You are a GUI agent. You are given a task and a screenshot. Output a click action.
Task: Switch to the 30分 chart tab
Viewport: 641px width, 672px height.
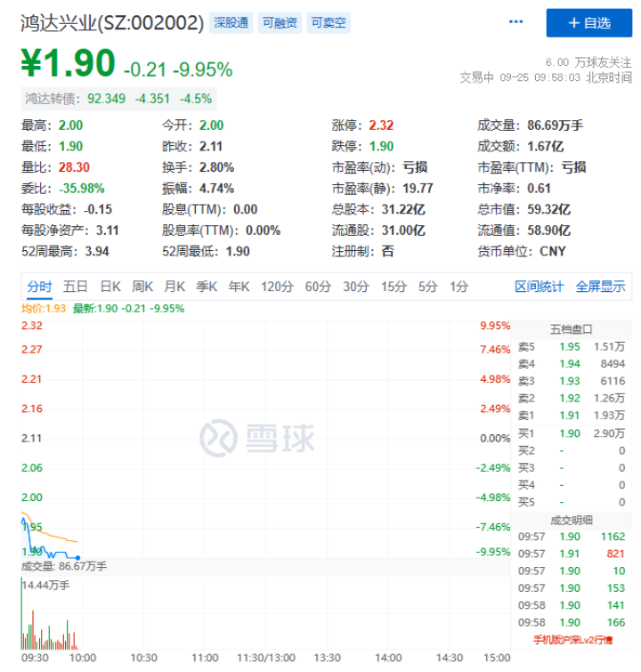(x=356, y=287)
